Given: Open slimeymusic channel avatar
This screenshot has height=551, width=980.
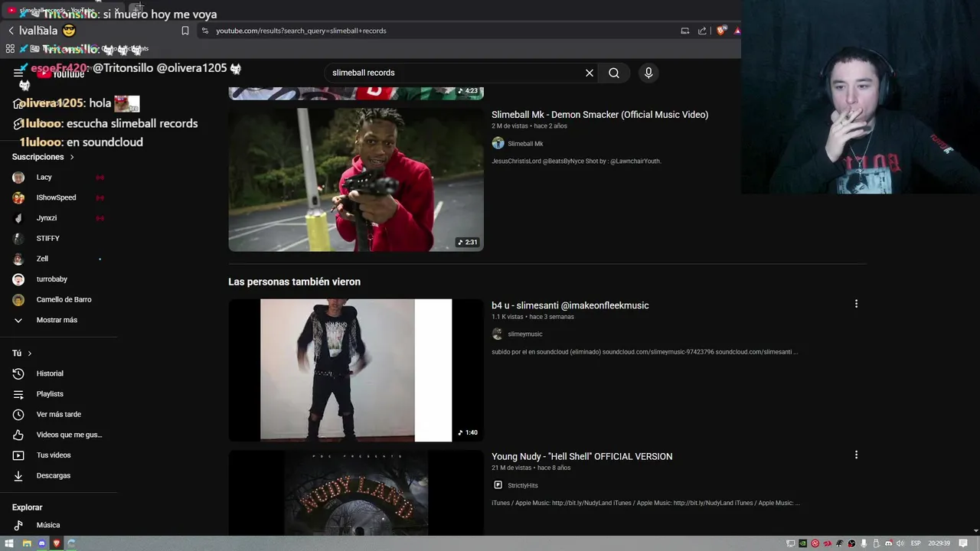Looking at the screenshot, I should (x=498, y=334).
